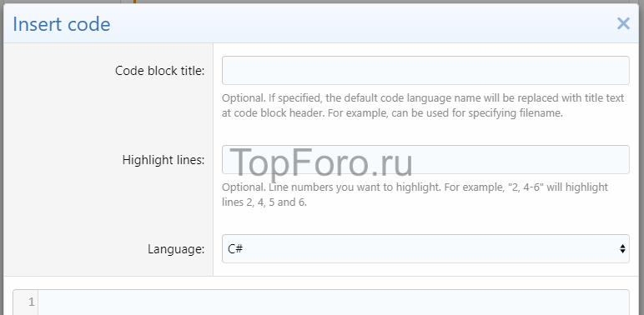The width and height of the screenshot is (644, 315).
Task: Click into the code editor line 1
Action: 334,302
